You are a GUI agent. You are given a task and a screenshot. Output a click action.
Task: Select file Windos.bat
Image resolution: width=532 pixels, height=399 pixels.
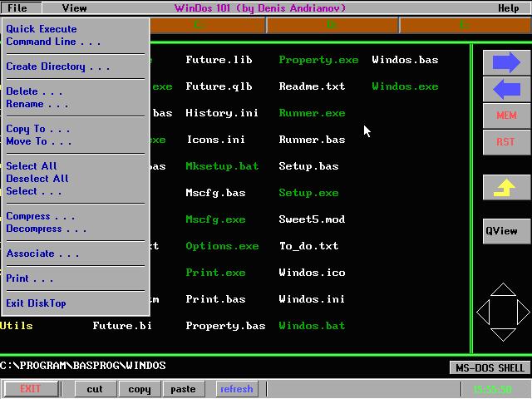click(x=312, y=326)
